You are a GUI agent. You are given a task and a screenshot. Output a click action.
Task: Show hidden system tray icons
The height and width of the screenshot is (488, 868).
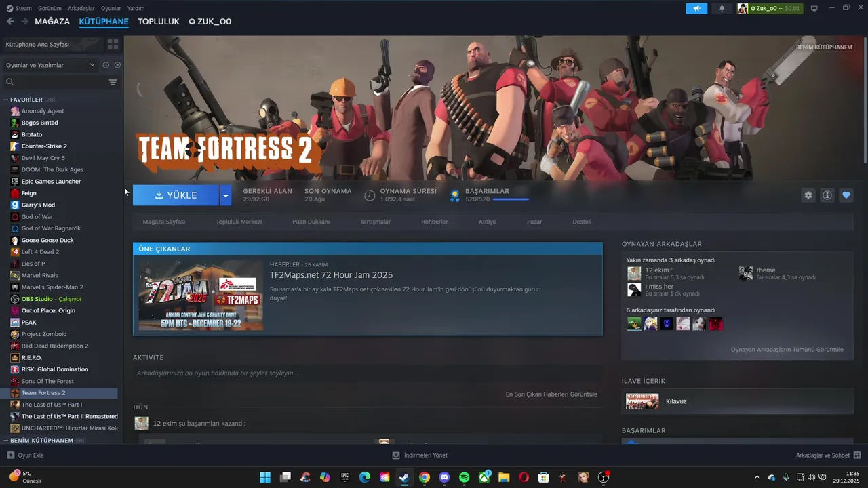(x=757, y=477)
